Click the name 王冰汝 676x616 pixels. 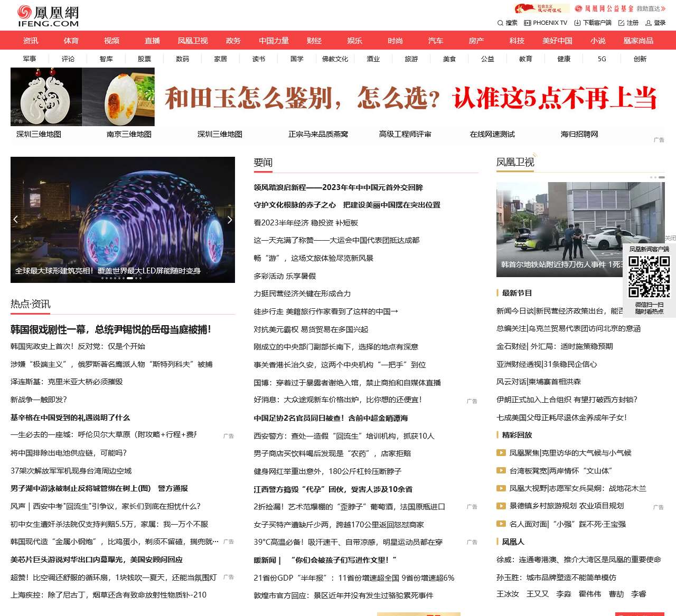(x=508, y=594)
